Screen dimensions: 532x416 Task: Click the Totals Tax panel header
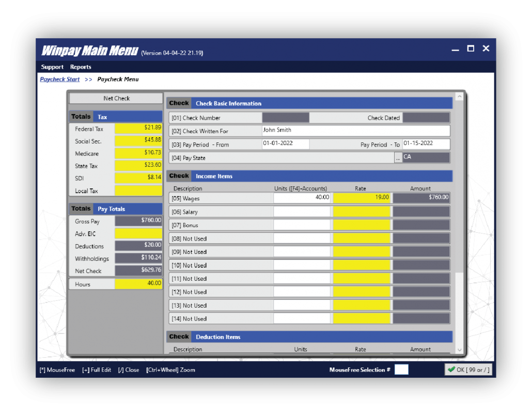coord(116,117)
